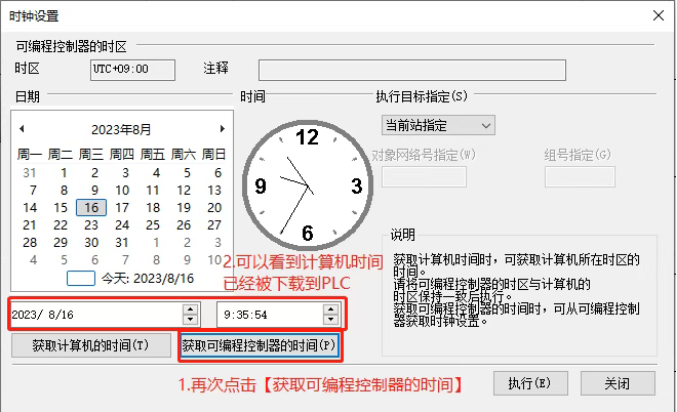
Task: Click 获取计算机的时间(T) button
Action: pos(90,346)
